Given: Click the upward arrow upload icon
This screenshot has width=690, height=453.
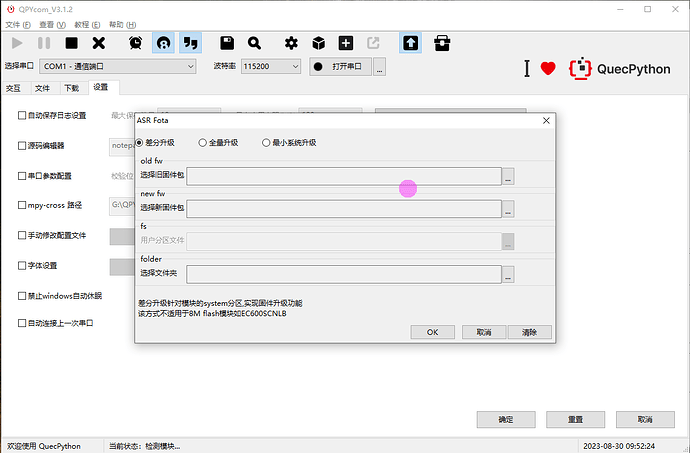Looking at the screenshot, I should pos(410,43).
